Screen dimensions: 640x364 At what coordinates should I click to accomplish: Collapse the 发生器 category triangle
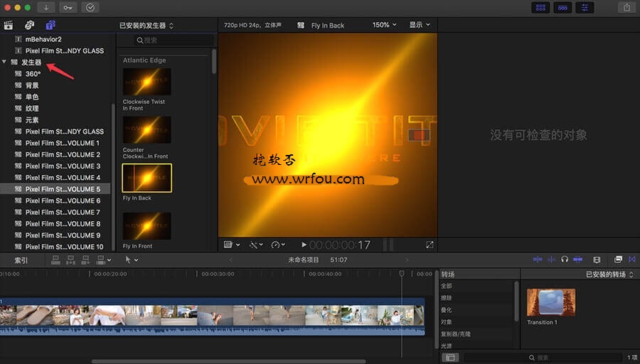5,63
